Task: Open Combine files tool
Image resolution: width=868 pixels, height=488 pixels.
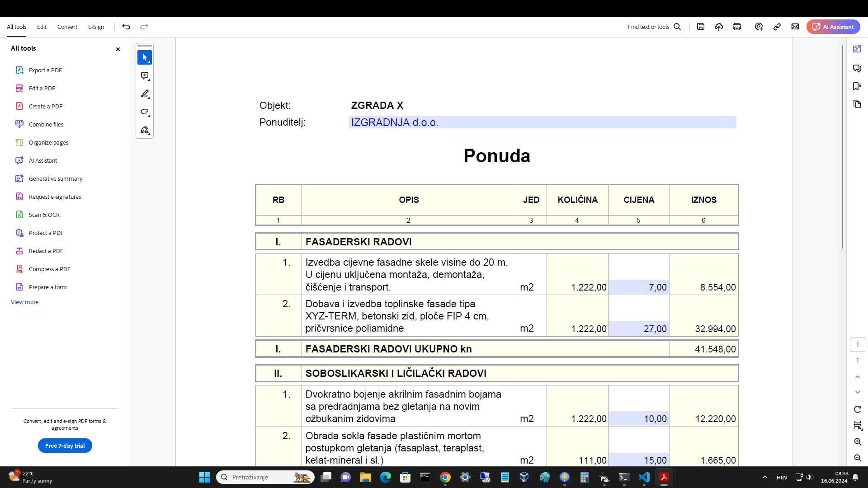Action: (46, 124)
